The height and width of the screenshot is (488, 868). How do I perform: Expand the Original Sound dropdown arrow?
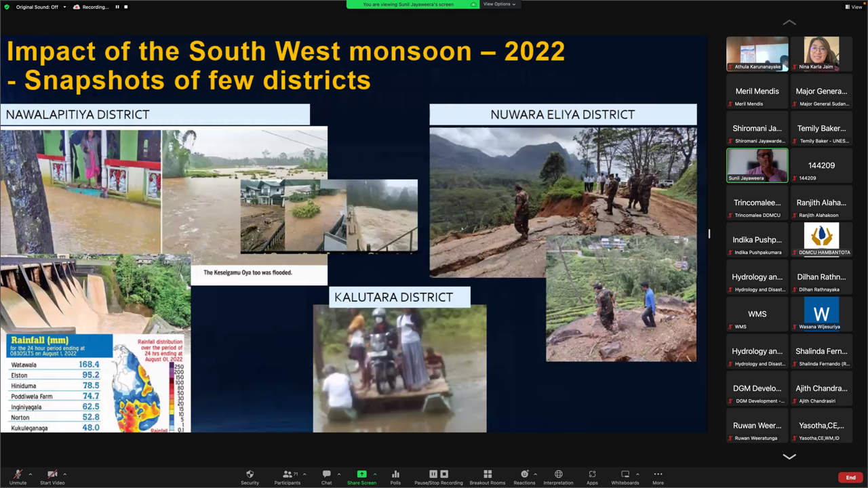(64, 7)
